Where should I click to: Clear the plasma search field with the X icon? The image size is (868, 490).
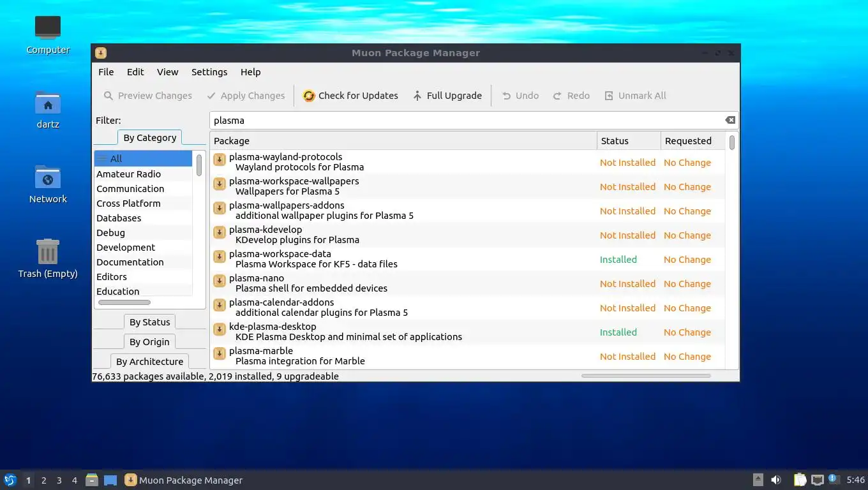click(x=730, y=120)
